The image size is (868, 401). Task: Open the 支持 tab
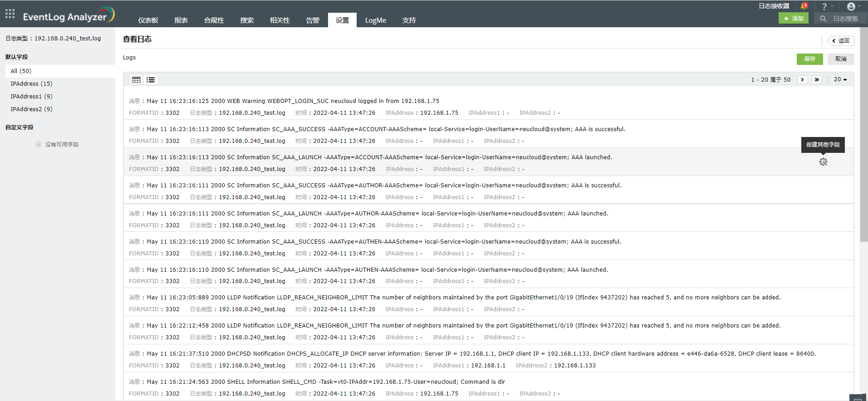[x=409, y=20]
